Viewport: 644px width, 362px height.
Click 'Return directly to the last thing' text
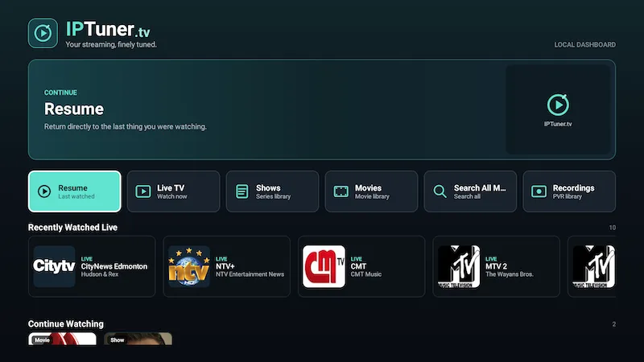126,127
